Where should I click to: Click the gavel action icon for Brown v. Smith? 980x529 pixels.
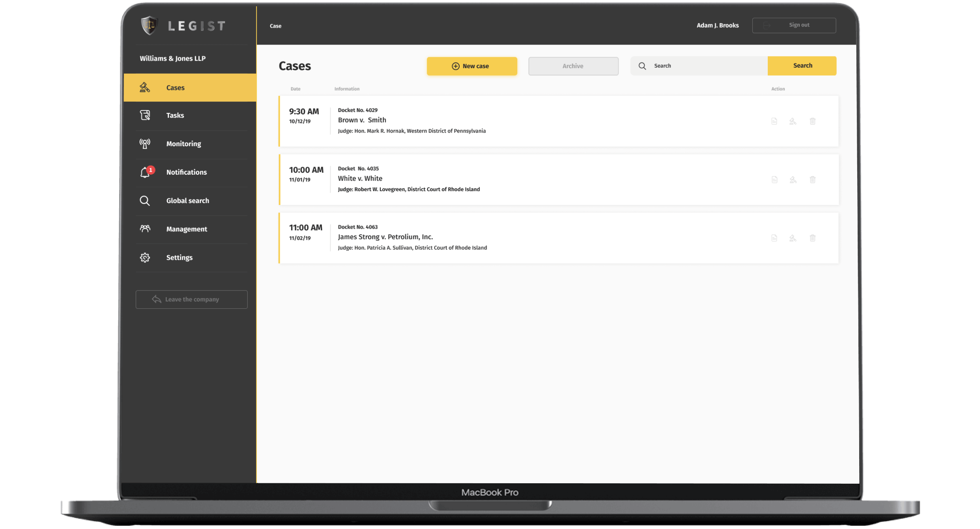pyautogui.click(x=793, y=121)
